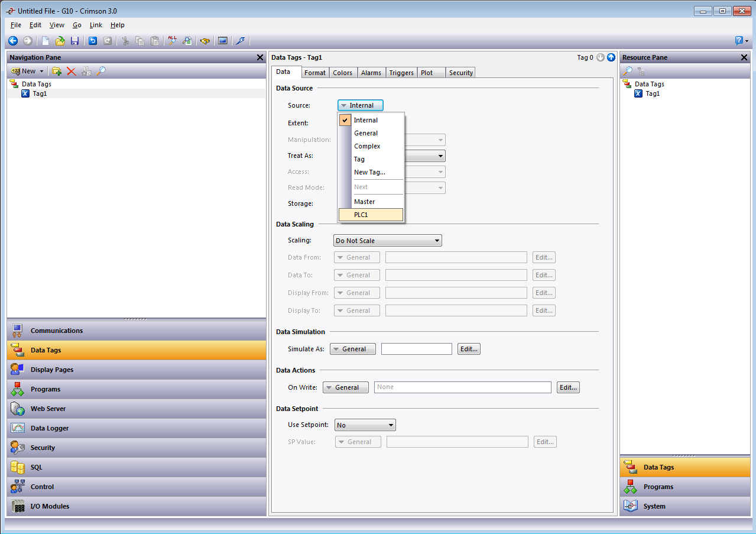Screen dimensions: 756x534
Task: Close the Resource Pane
Action: click(744, 57)
